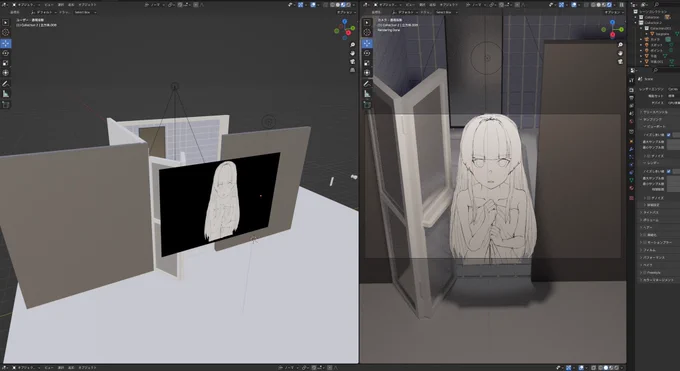Image resolution: width=680 pixels, height=371 pixels.
Task: Select the Select Box tool in left viewport
Action: point(6,22)
